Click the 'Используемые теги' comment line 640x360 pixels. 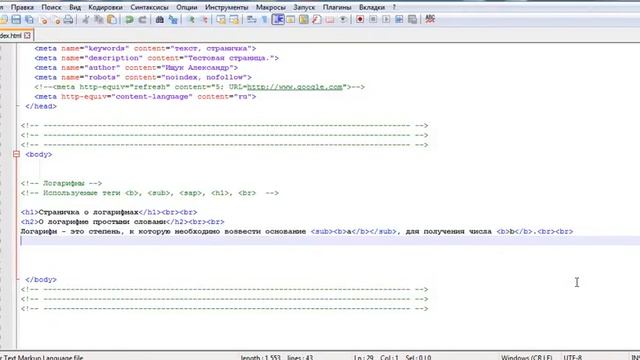150,193
